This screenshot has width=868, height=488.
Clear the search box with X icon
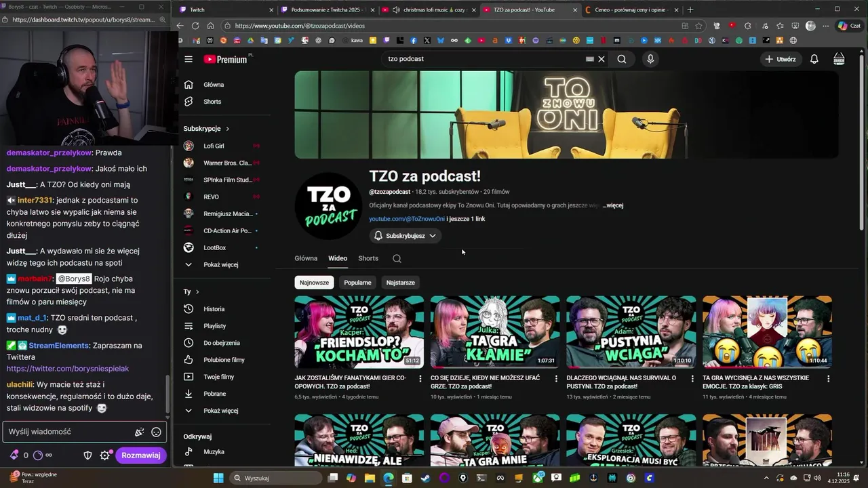[601, 59]
